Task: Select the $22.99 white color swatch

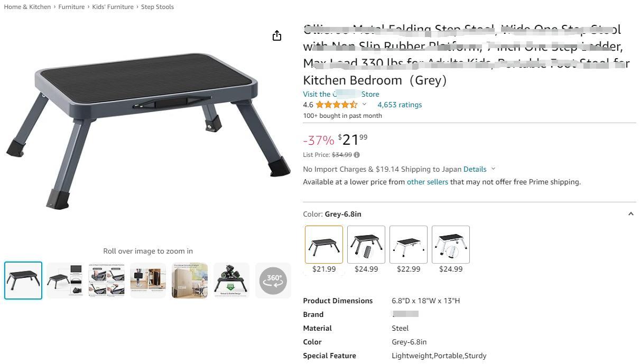Action: 409,245
